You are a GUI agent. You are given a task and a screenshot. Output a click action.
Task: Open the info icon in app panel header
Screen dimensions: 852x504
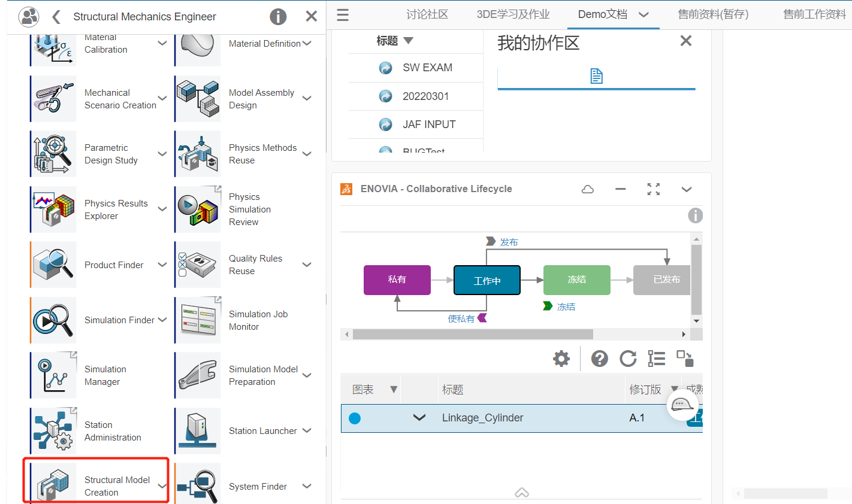(x=278, y=17)
